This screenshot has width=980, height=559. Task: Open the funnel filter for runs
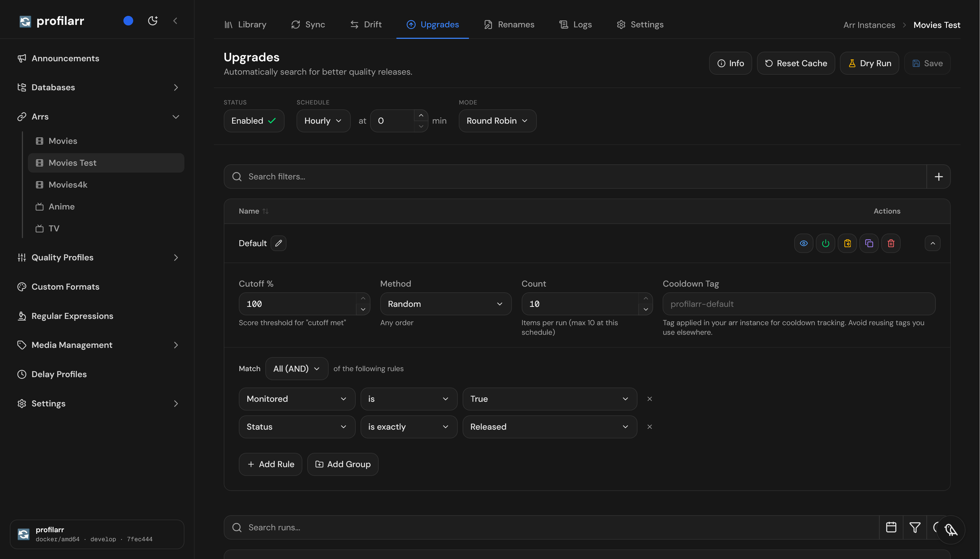[915, 528]
